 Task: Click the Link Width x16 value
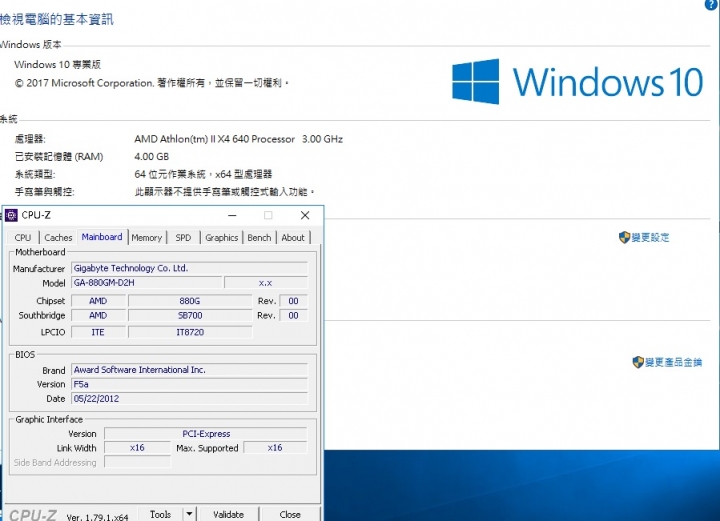coord(137,448)
